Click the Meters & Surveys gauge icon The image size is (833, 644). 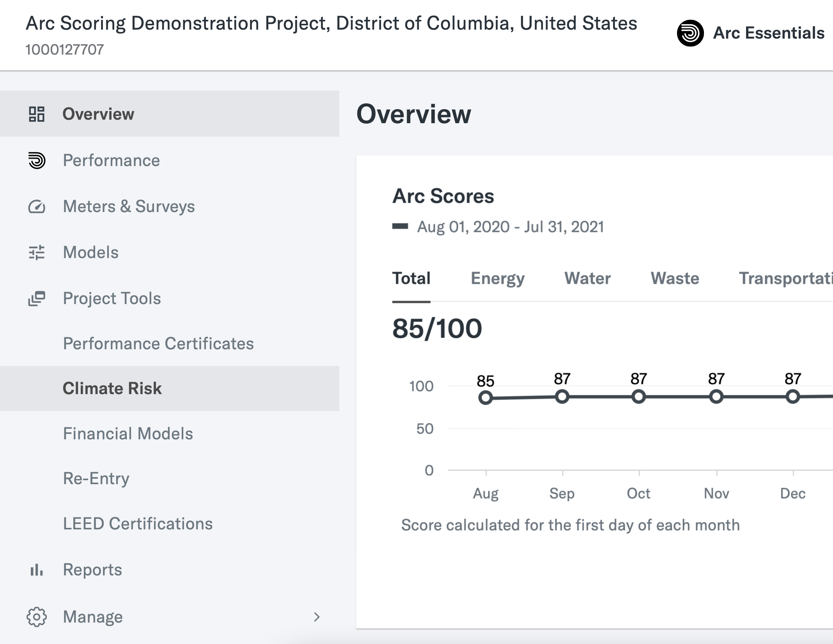point(37,207)
